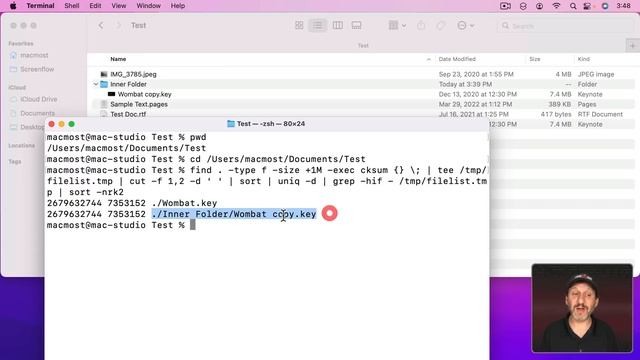Add a new Finder tab
This screenshot has width=640, height=360.
[x=632, y=45]
